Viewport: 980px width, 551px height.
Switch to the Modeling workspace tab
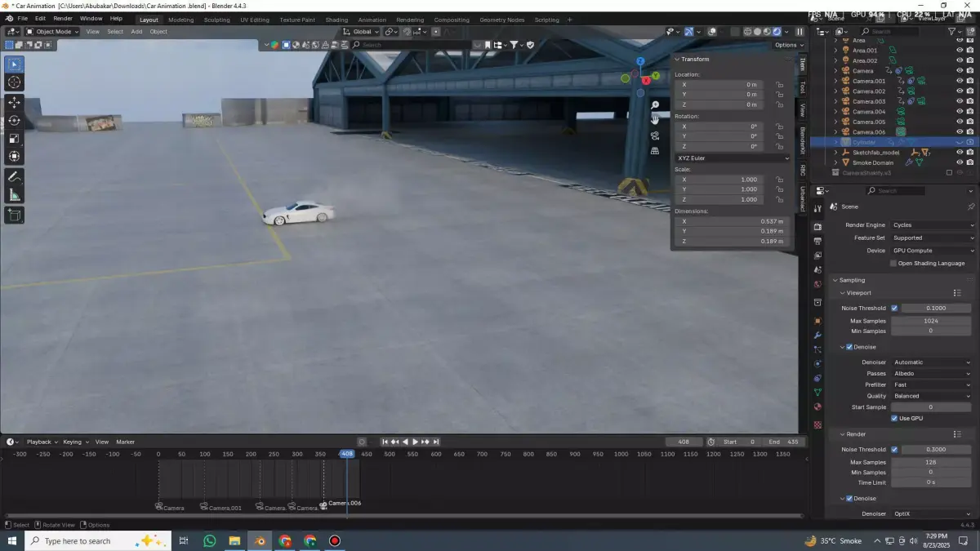181,20
